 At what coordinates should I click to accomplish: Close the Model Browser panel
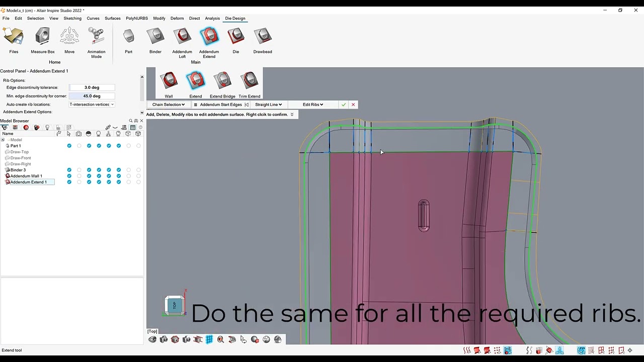[141, 121]
